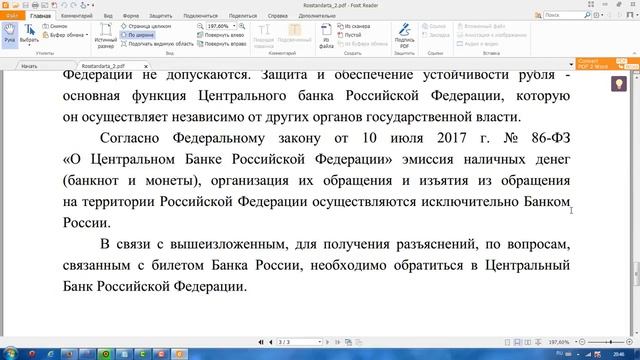
Task: Click the status bar zoom in plus
Action: [629, 342]
